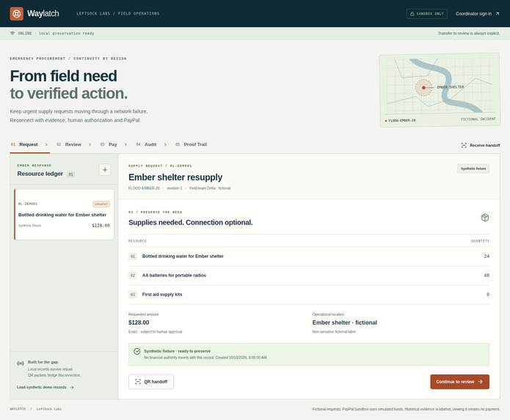The width and height of the screenshot is (510, 420).
Task: Load synthetic demo records link
Action: coord(45,387)
